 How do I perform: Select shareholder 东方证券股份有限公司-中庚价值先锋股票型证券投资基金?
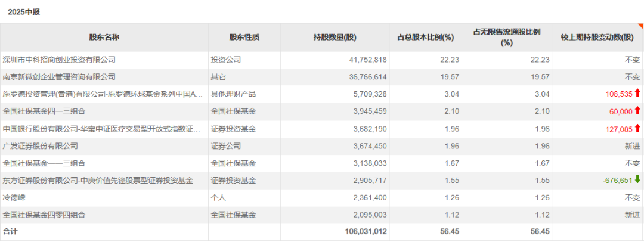click(x=98, y=181)
